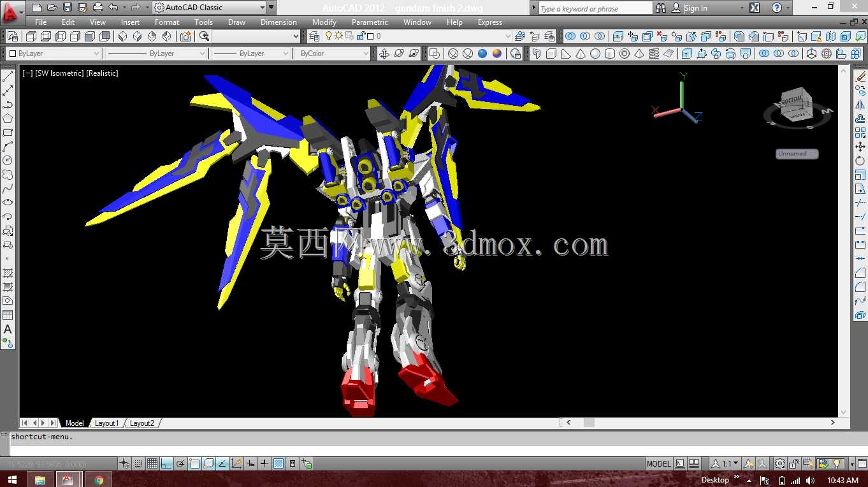The image size is (868, 487).
Task: Open the ByColor plot style dropdown
Action: coord(331,54)
